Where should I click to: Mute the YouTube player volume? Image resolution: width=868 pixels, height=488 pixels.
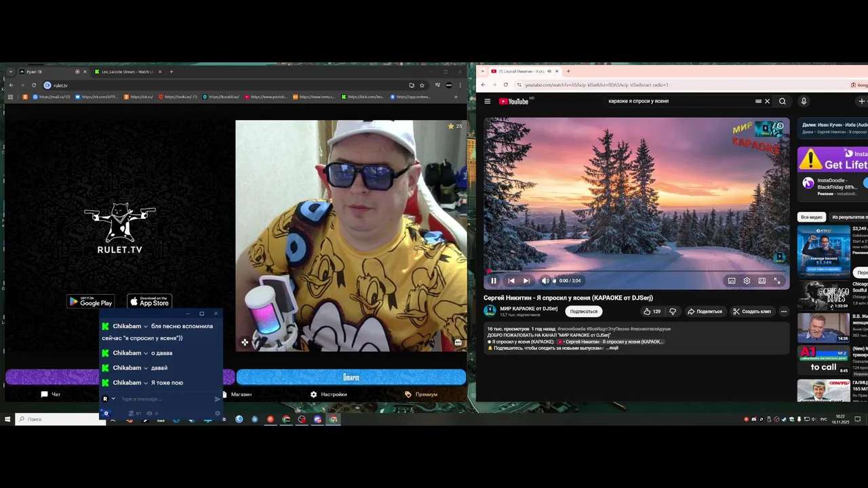(545, 281)
